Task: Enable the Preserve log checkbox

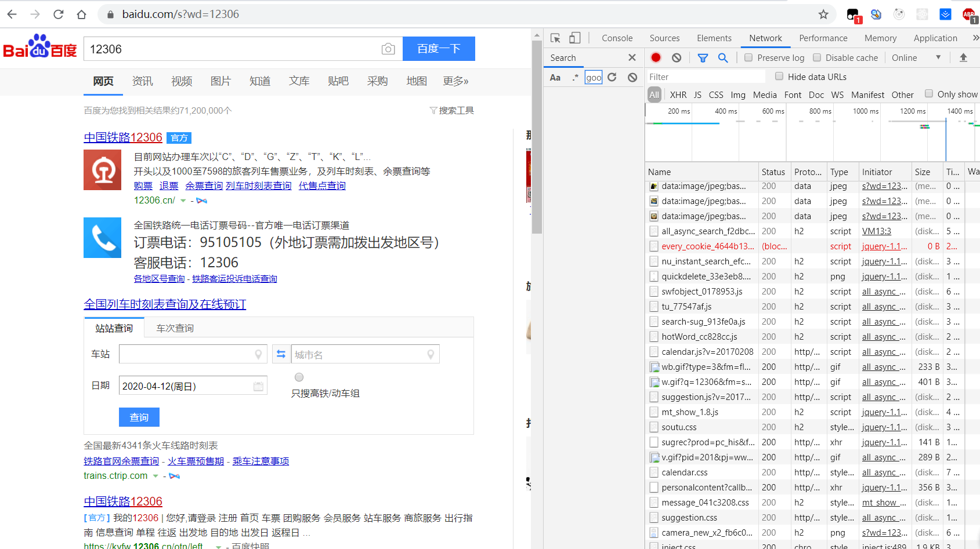Action: 748,57
